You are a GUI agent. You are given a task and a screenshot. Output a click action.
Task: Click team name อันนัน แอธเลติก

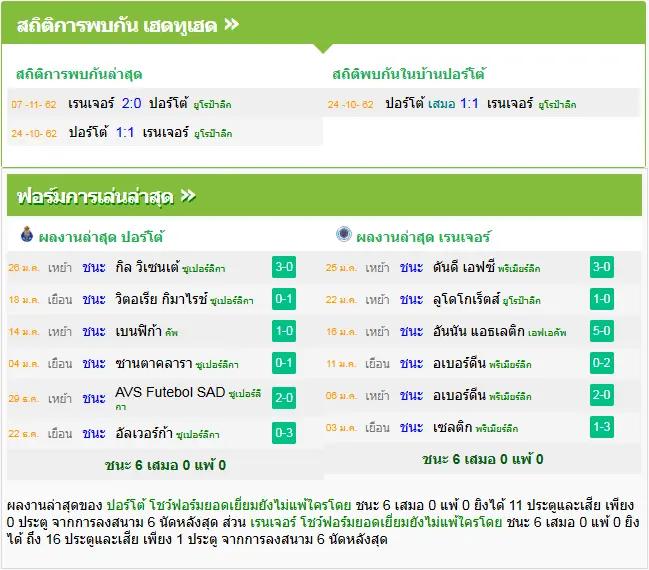[478, 331]
